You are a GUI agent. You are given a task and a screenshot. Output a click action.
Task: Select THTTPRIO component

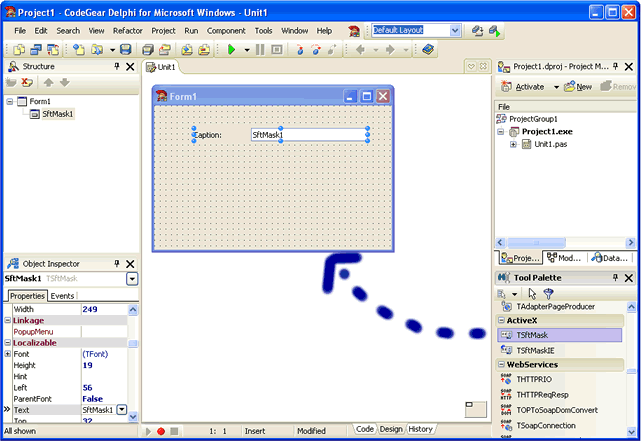[x=534, y=380]
